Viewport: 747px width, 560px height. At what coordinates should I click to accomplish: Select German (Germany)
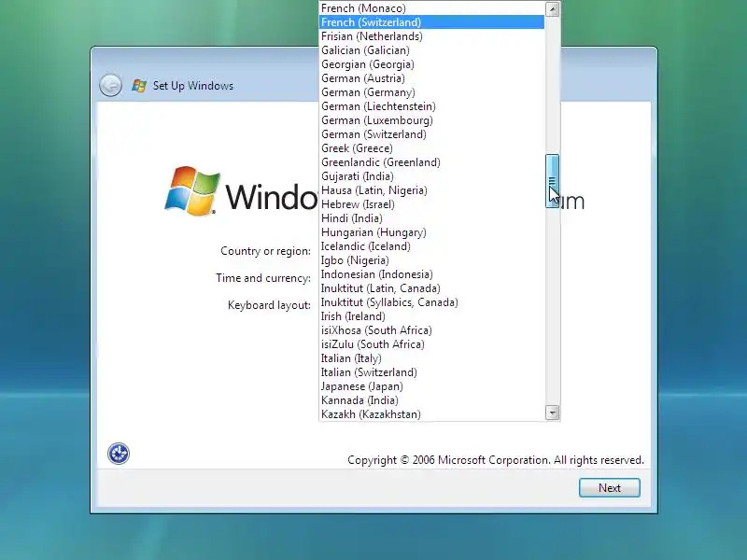click(431, 92)
